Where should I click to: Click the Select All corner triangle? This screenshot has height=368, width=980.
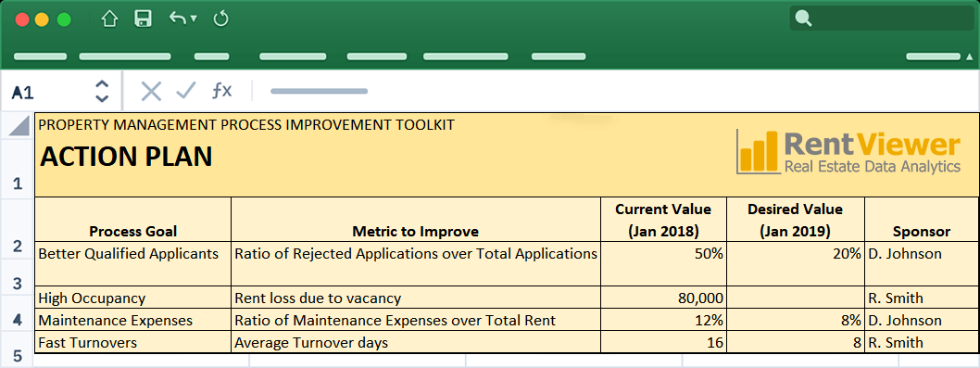19,125
